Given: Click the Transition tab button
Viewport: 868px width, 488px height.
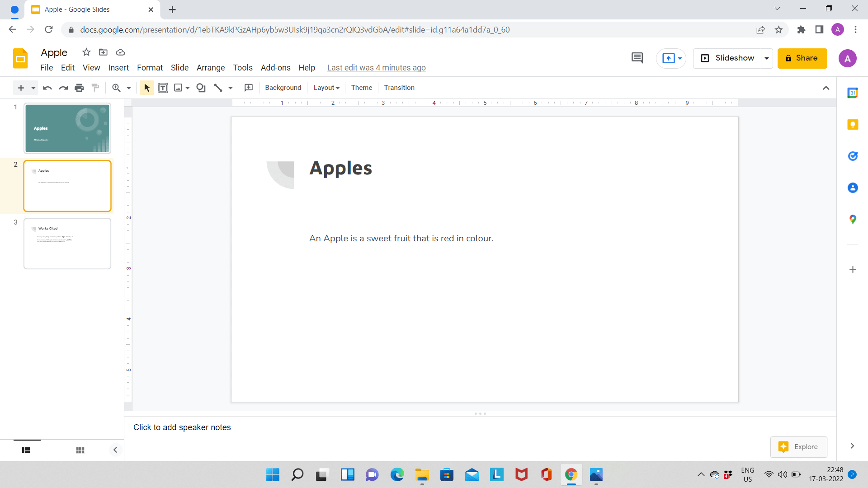Looking at the screenshot, I should [399, 88].
